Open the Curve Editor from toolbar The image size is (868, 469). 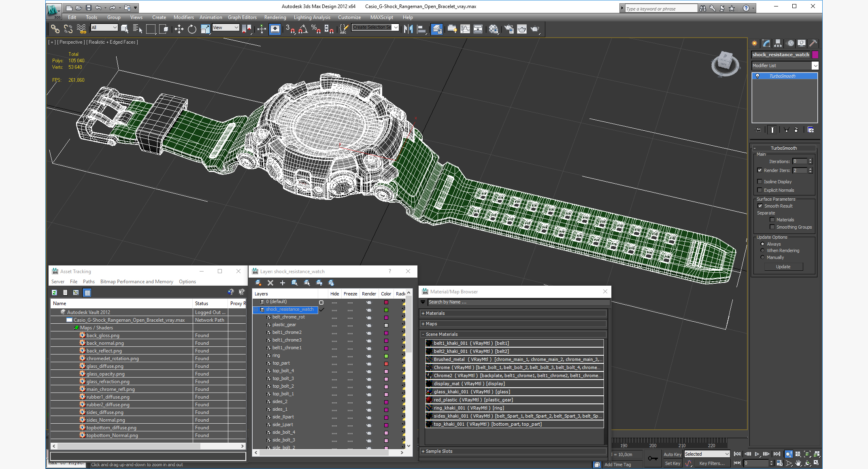coord(465,29)
